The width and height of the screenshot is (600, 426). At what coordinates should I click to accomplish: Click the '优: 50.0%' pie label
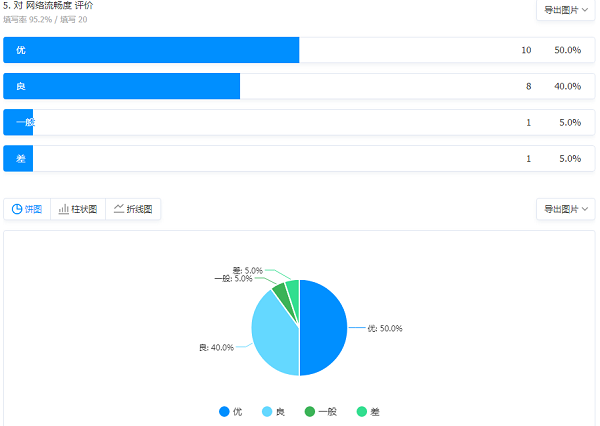coord(384,328)
